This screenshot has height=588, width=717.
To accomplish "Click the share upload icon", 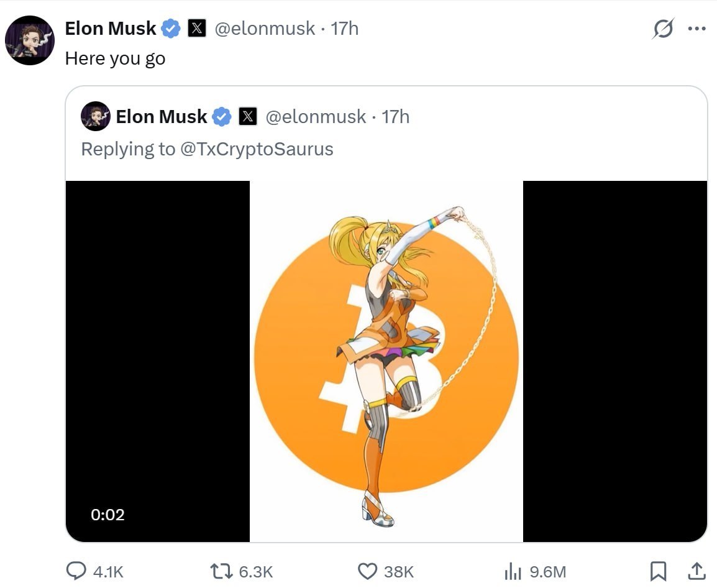I will click(697, 571).
